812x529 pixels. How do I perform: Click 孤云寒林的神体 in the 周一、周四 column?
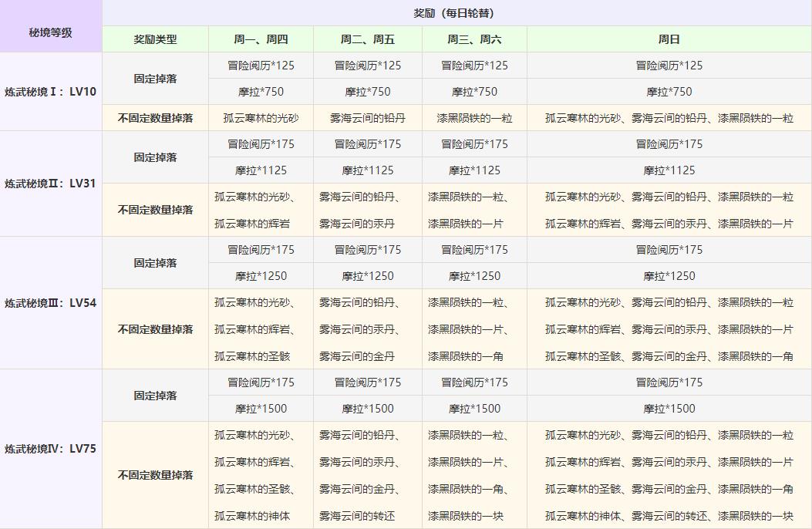[252, 516]
